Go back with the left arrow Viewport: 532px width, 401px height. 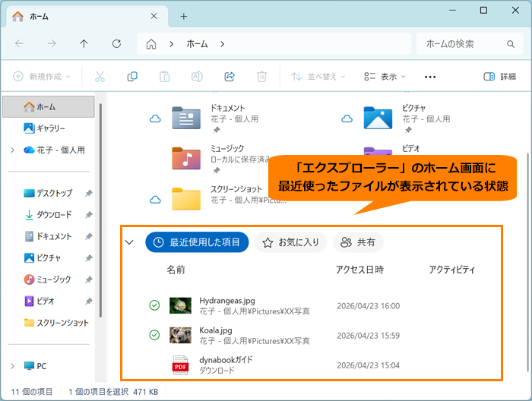coord(19,43)
